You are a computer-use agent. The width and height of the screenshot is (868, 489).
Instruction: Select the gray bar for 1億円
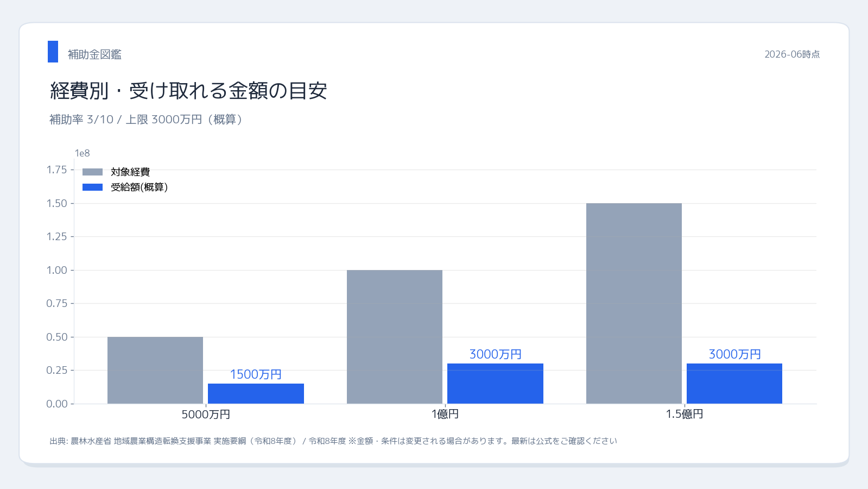click(395, 337)
